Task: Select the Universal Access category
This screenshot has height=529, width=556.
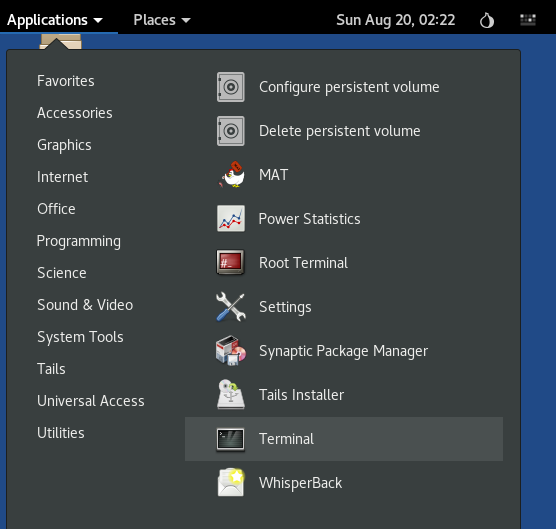Action: tap(91, 401)
